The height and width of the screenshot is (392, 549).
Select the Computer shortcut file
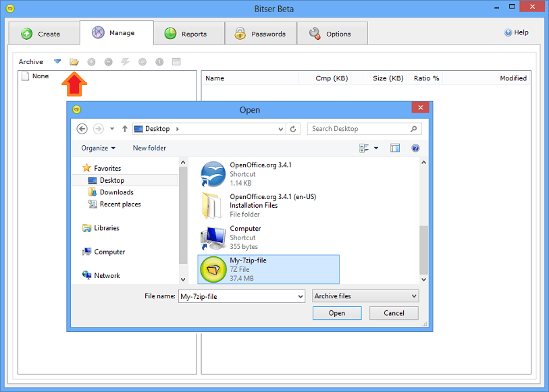[x=269, y=237]
